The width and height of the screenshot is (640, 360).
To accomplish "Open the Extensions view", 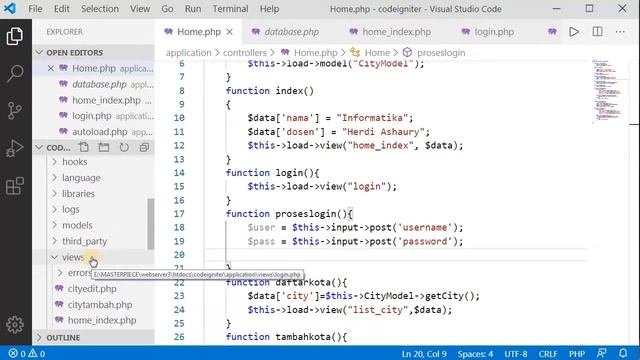I will [x=15, y=186].
